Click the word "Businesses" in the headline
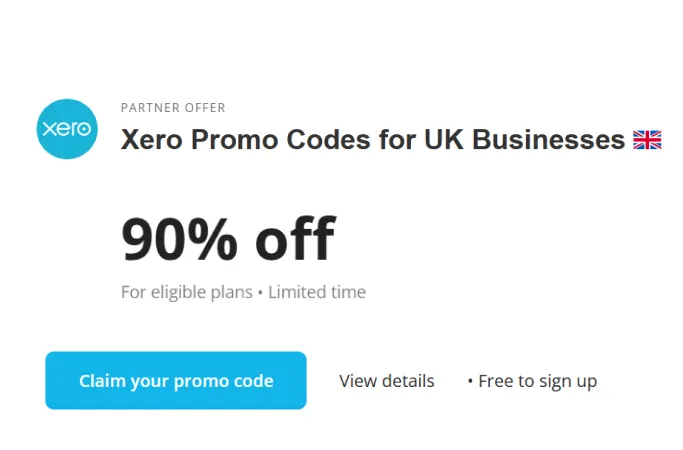The height and width of the screenshot is (450, 683). (x=548, y=140)
